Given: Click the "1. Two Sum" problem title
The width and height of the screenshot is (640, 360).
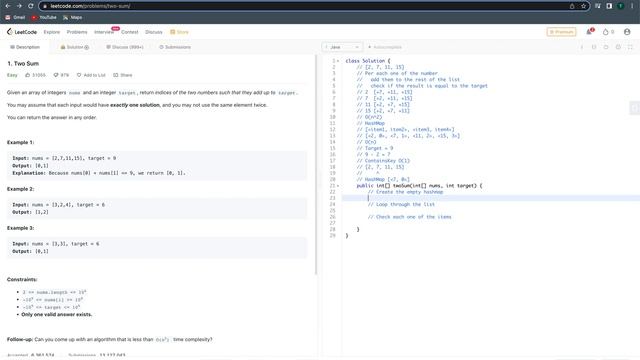Looking at the screenshot, I should [23, 64].
